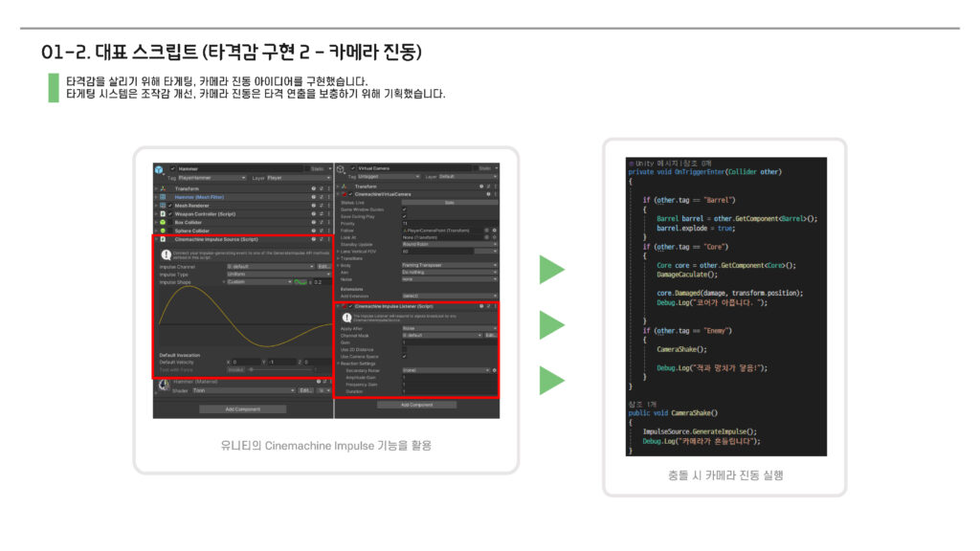Enable the Use 2D Distance checkbox
980x551 pixels.
[x=404, y=349]
